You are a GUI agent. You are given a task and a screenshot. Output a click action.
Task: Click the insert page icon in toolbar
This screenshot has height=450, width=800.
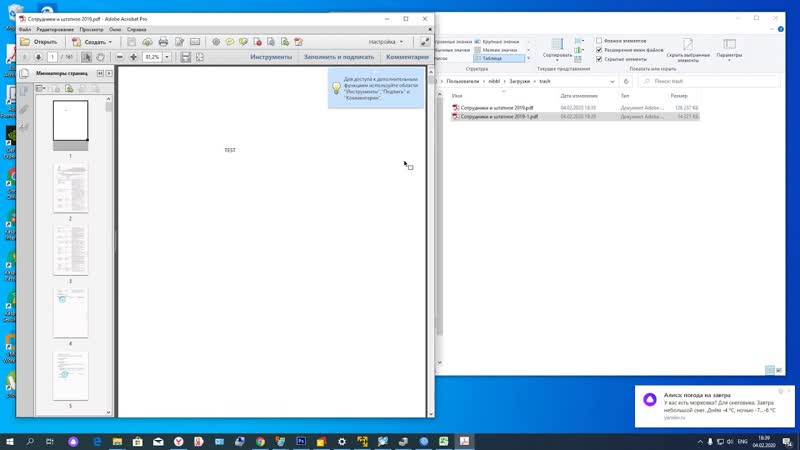(285, 42)
